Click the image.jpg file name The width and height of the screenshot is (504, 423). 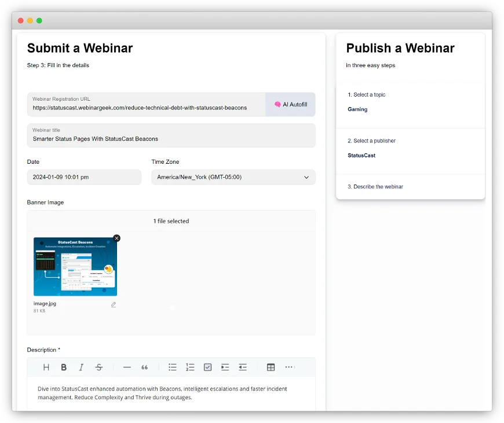click(45, 304)
